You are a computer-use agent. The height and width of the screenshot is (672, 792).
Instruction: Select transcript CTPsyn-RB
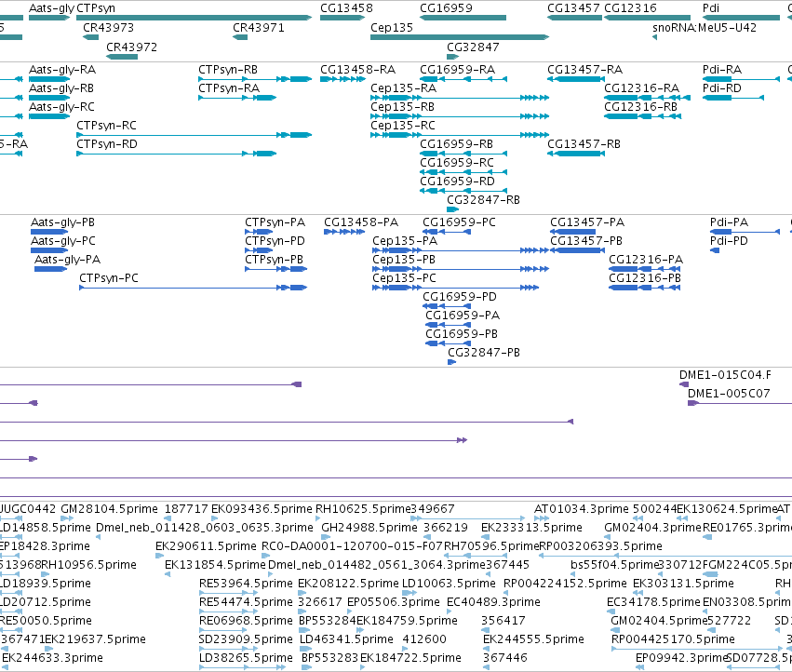(228, 69)
